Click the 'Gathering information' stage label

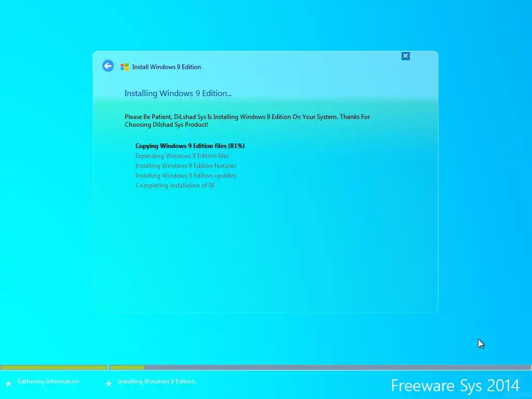click(x=48, y=381)
